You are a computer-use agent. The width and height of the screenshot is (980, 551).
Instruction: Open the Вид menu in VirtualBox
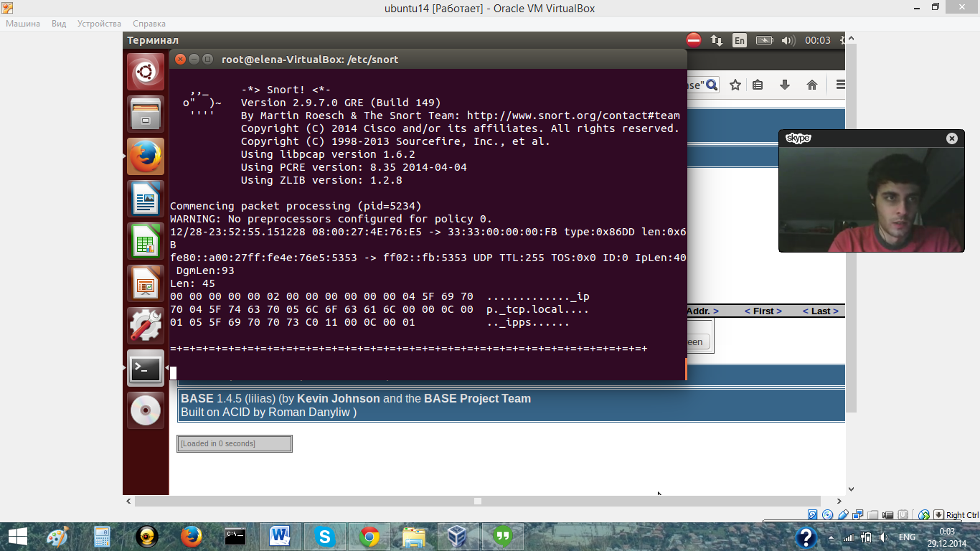click(59, 24)
